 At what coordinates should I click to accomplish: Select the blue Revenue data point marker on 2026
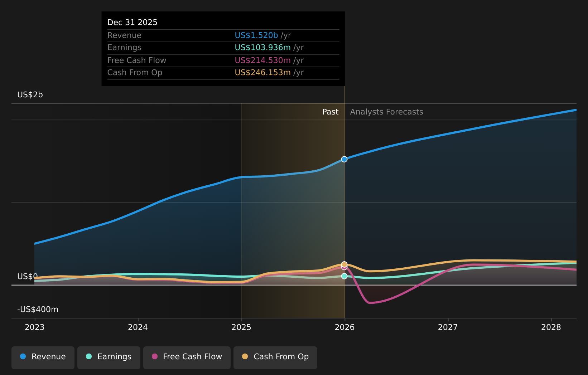[344, 159]
